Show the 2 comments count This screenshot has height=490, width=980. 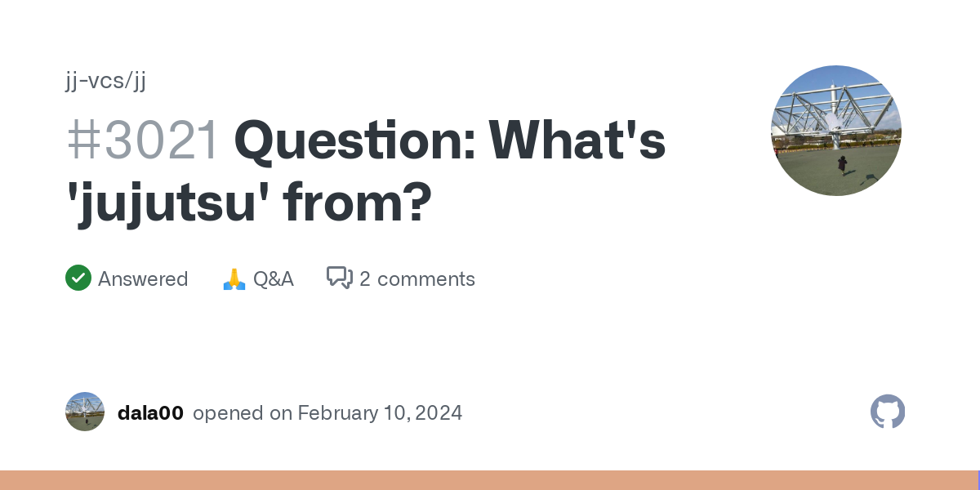point(416,279)
